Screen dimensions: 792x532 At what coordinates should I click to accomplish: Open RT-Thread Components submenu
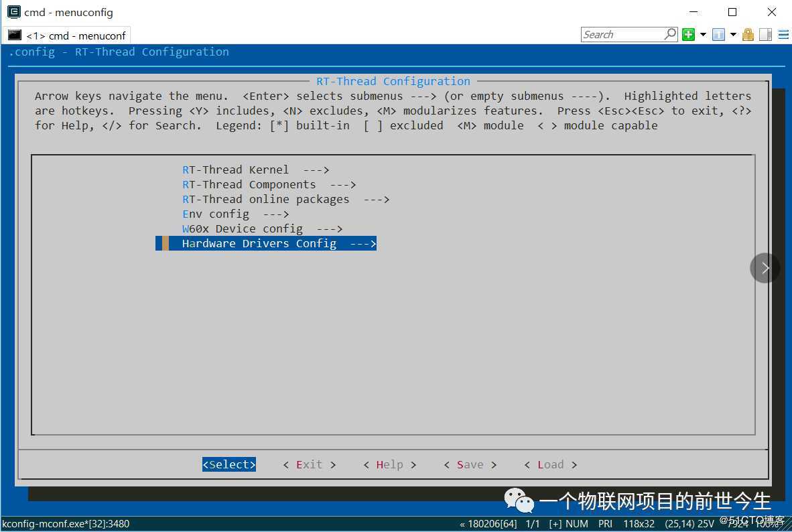(269, 184)
